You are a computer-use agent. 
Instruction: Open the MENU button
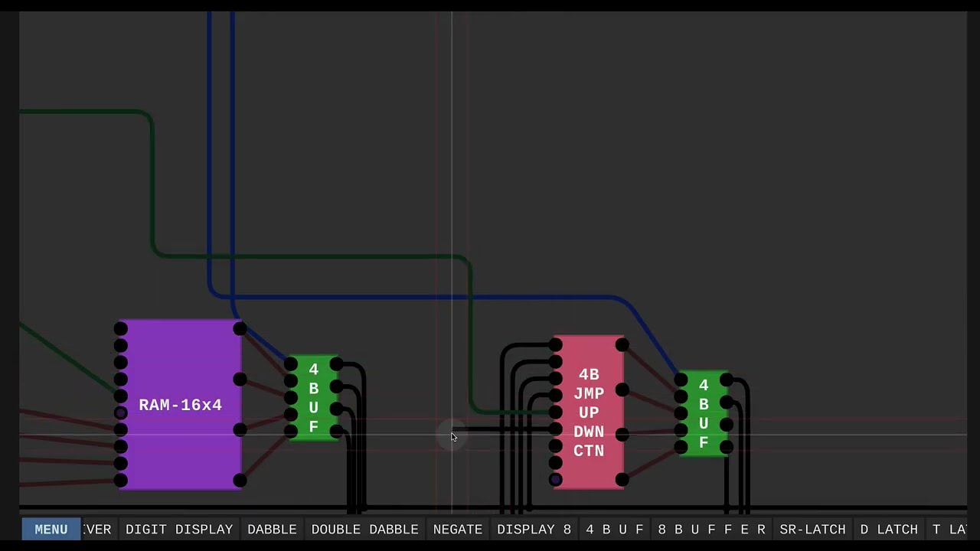[x=51, y=529]
